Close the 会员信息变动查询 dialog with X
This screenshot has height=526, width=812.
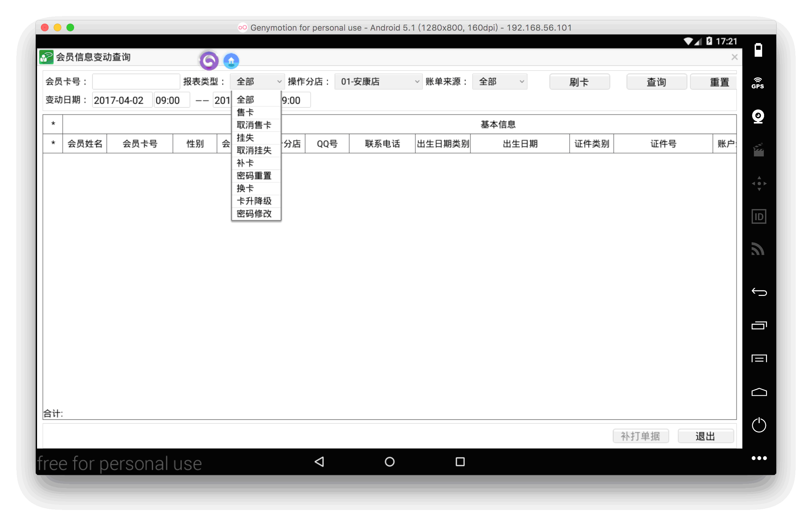tap(734, 57)
